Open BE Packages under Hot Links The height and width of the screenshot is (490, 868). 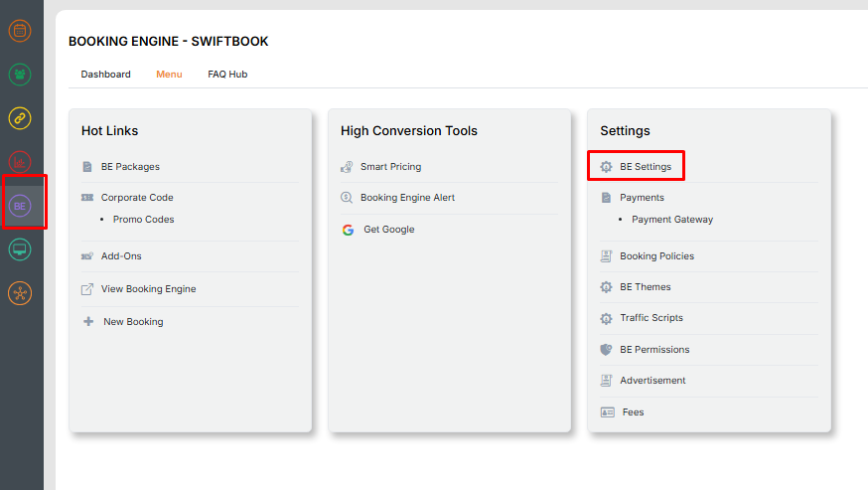[x=130, y=167]
